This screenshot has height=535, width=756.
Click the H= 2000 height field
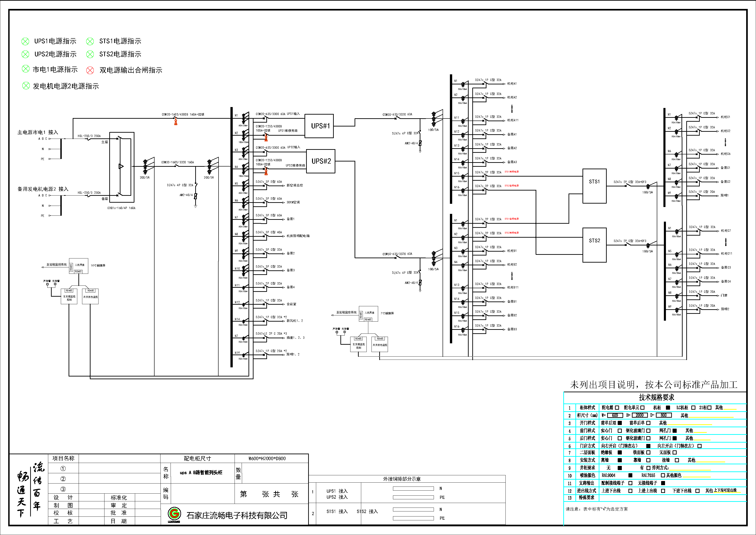click(x=639, y=415)
